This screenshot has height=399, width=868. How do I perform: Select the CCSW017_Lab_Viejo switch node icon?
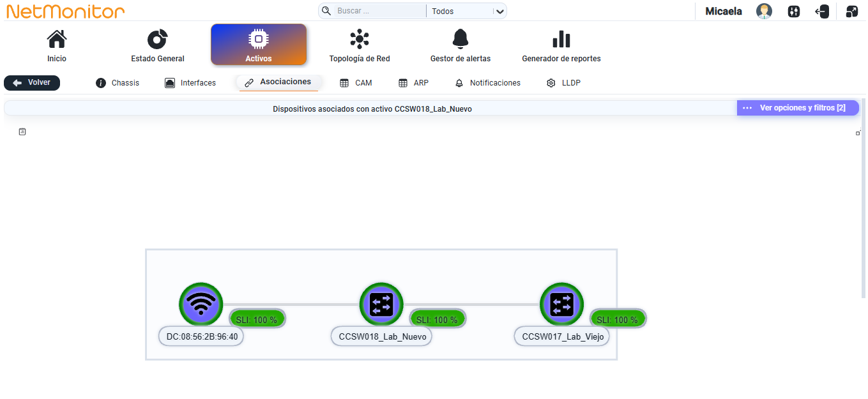pyautogui.click(x=561, y=304)
